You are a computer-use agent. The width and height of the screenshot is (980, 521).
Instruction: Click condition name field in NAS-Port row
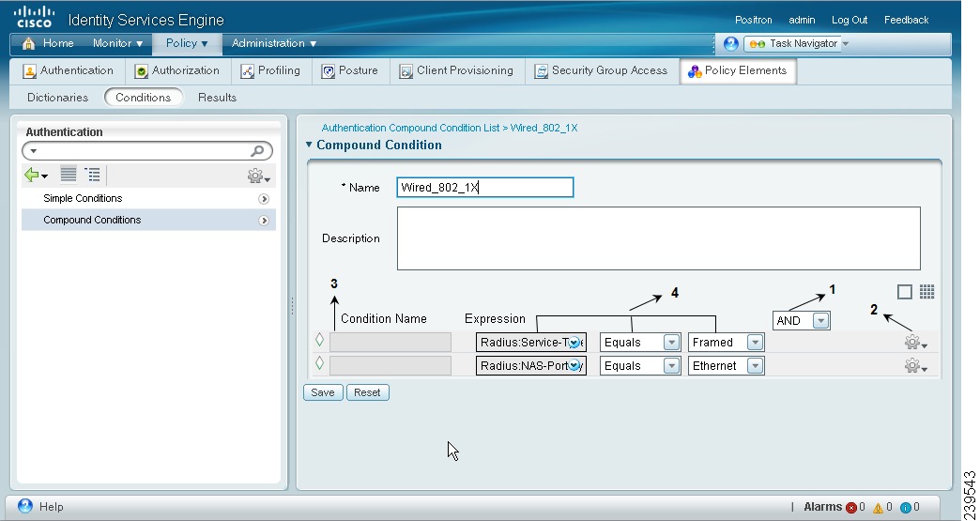click(x=390, y=366)
